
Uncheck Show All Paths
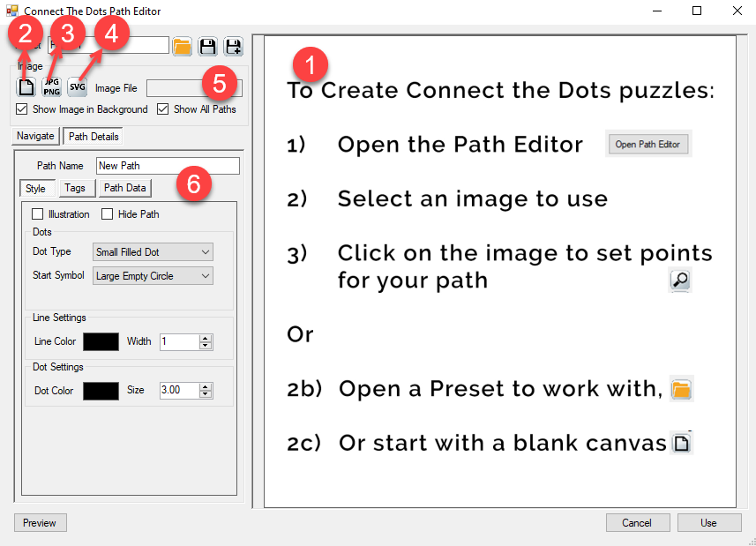click(163, 109)
